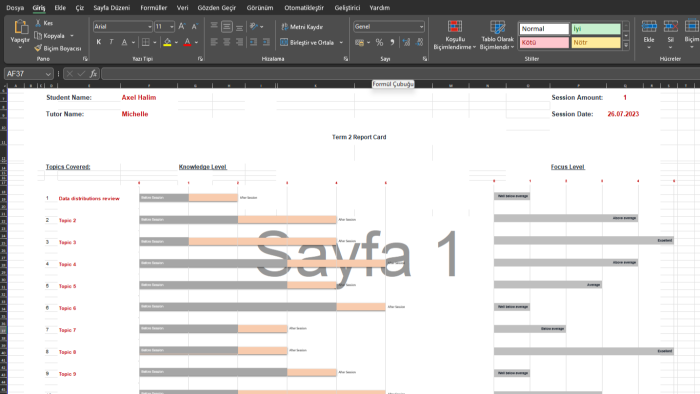Viewport: 700px width, 394px height.
Task: Click the text orientation icon
Action: pyautogui.click(x=254, y=27)
